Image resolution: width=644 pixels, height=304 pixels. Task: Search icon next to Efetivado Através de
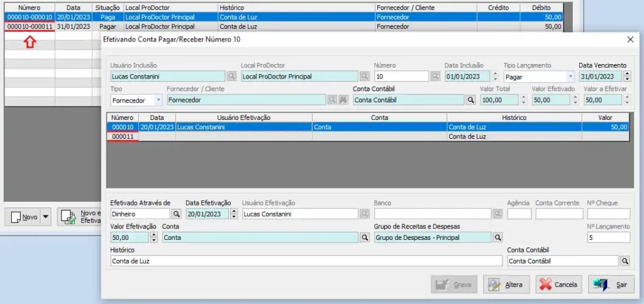176,214
